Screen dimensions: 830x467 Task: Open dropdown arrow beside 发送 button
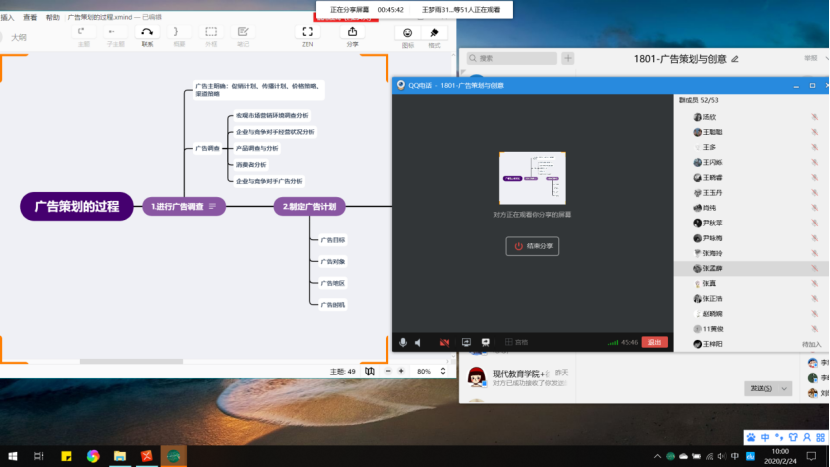784,388
